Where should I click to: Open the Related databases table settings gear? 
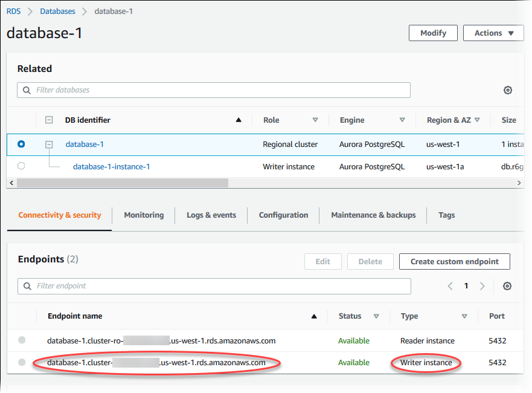tap(508, 90)
